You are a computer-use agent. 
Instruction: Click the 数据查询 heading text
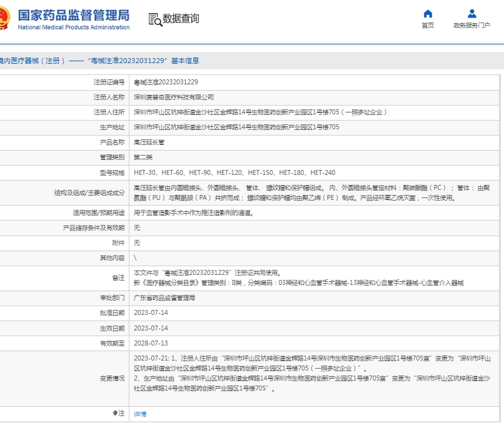tap(181, 19)
